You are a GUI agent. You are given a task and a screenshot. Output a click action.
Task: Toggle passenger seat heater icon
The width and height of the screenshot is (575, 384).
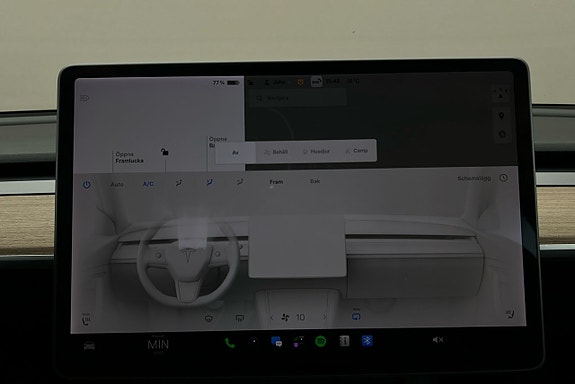tap(510, 314)
